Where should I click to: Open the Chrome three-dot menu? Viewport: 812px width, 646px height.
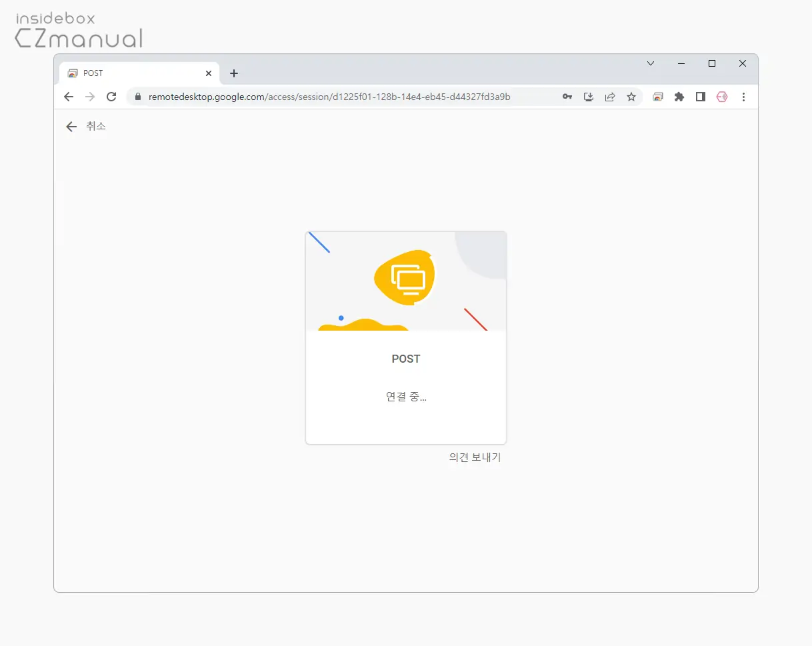[x=743, y=97]
